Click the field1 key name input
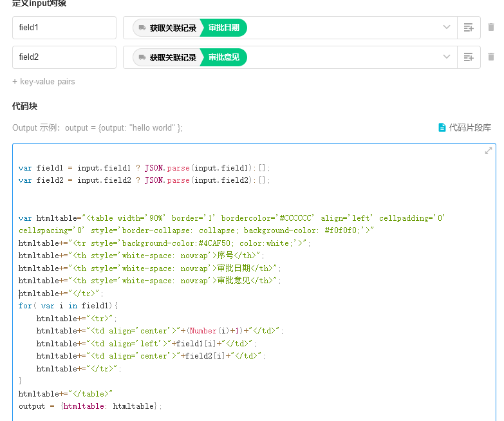Image resolution: width=504 pixels, height=421 pixels. (64, 28)
